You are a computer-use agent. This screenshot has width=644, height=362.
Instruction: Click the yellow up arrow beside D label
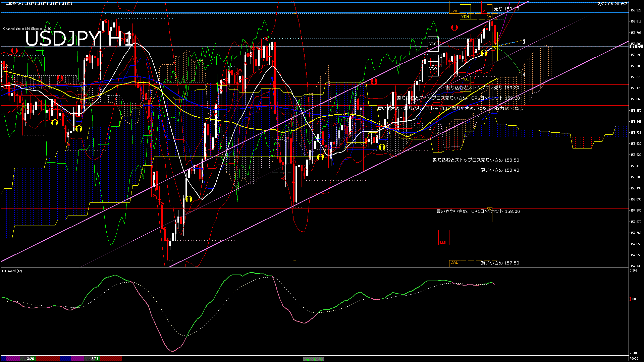point(484,53)
